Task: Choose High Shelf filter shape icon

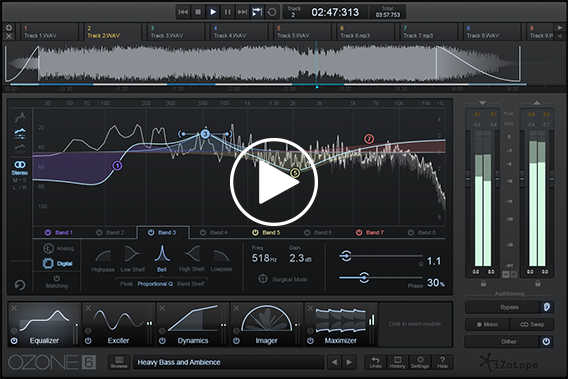Action: (192, 254)
